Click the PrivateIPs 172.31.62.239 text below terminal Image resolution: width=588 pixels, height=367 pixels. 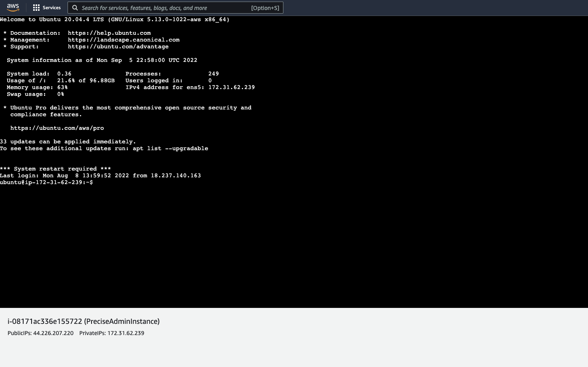tap(112, 333)
